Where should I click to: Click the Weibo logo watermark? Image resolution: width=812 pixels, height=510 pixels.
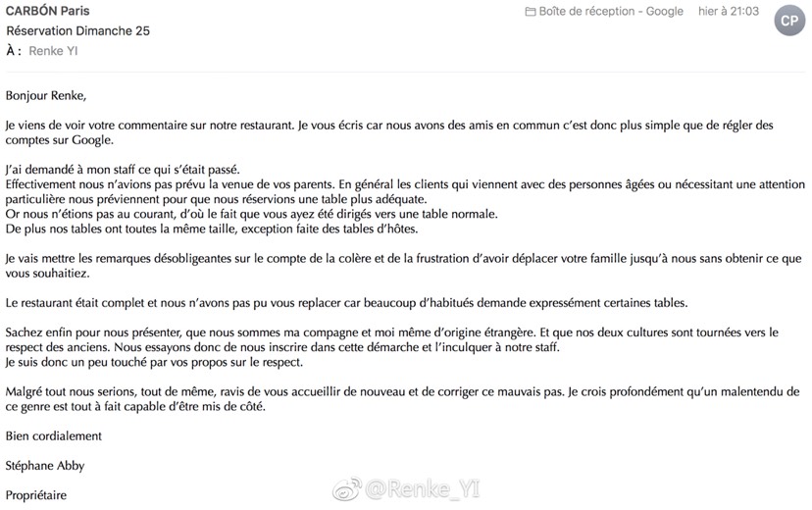tap(347, 489)
